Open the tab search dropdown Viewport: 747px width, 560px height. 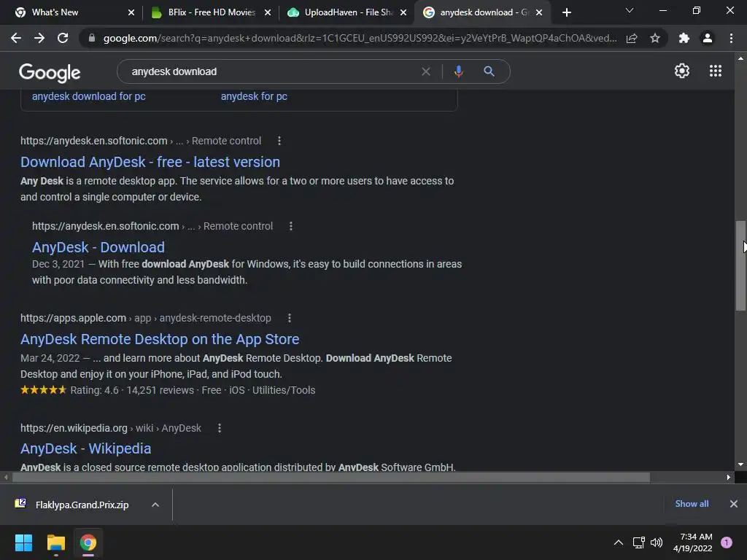click(630, 10)
